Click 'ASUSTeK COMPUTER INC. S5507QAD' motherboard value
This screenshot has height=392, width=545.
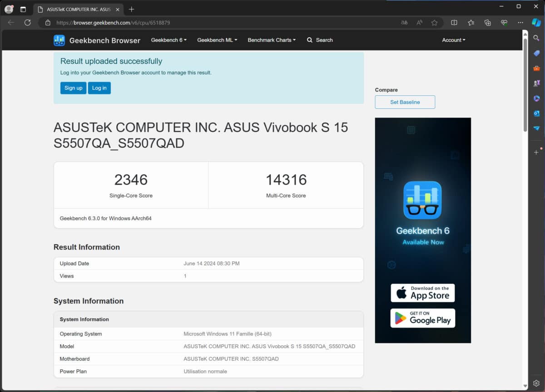231,359
